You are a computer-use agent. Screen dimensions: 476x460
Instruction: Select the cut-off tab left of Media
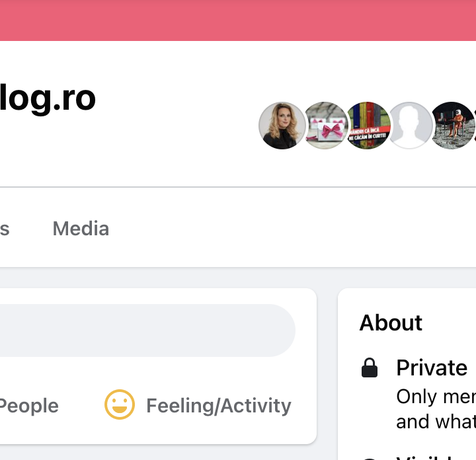tap(4, 229)
